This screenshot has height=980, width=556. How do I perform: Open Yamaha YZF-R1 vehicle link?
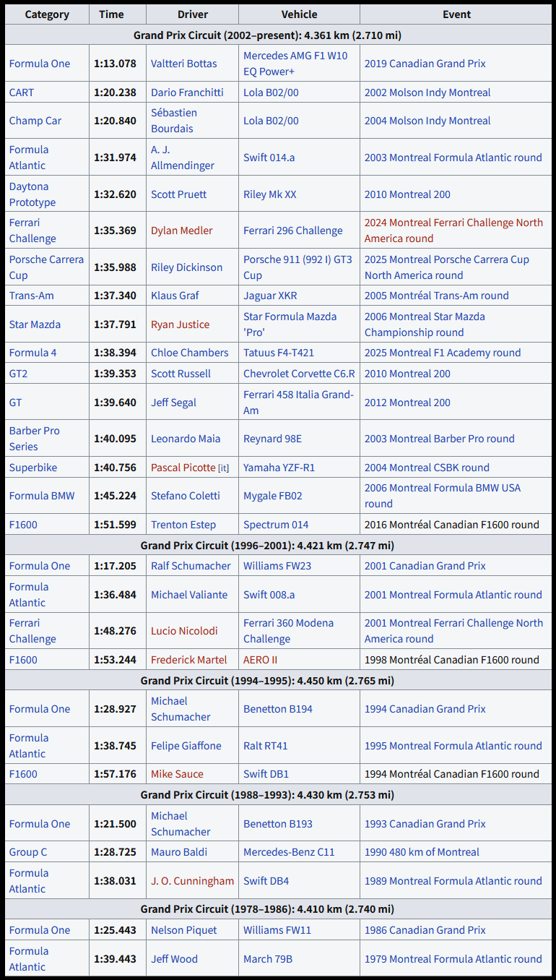point(279,468)
